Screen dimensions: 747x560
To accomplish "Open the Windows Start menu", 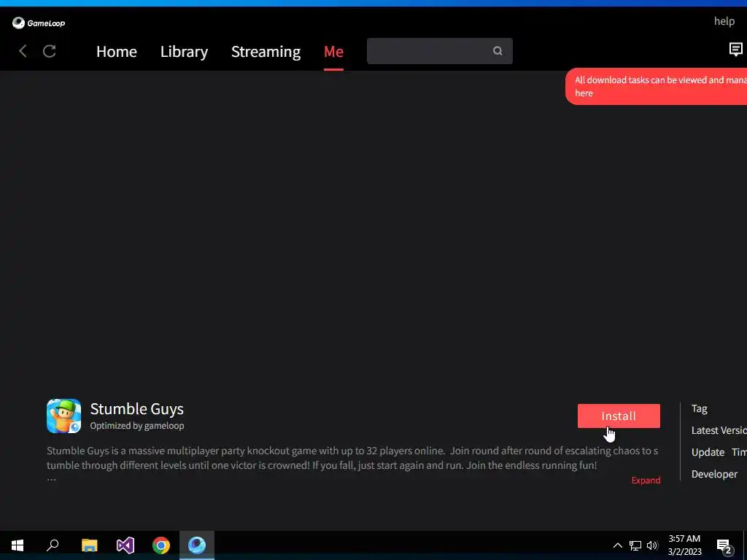I will coord(18,545).
